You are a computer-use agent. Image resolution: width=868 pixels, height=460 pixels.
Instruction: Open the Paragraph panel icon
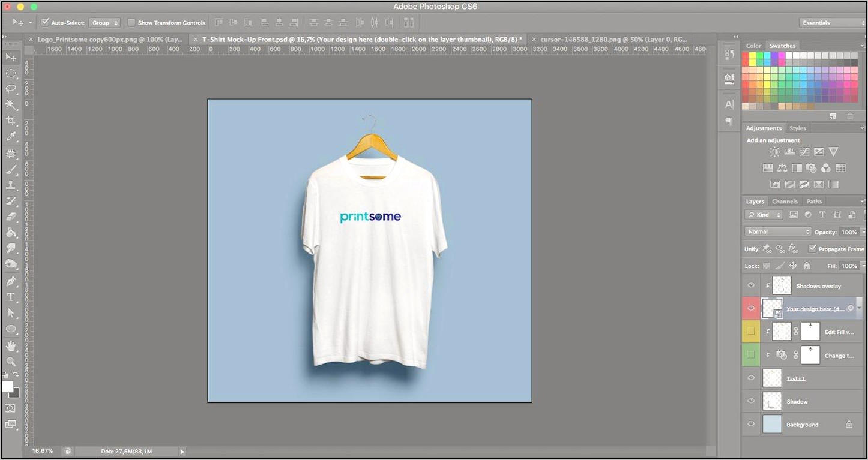tap(729, 121)
